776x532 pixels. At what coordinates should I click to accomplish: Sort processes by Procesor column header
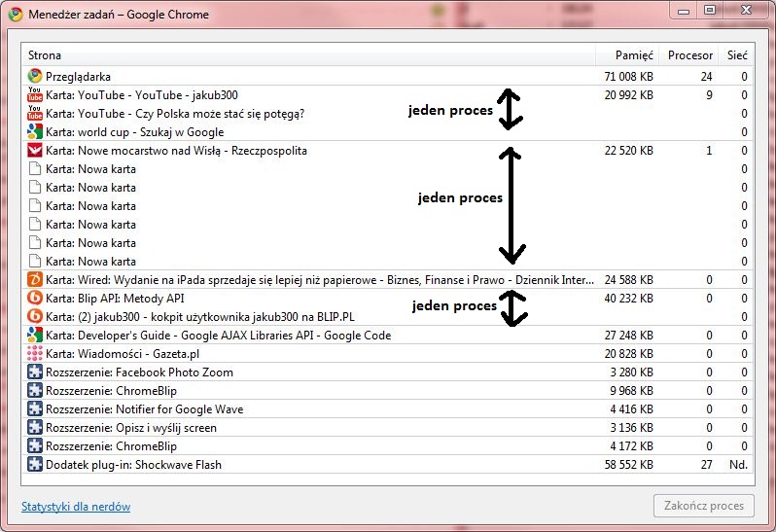pyautogui.click(x=690, y=55)
